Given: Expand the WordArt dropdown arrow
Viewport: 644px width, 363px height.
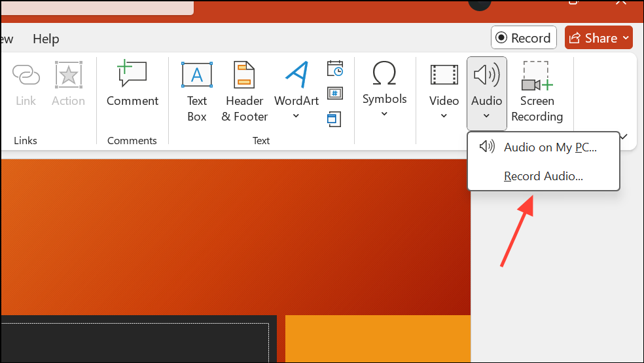Looking at the screenshot, I should tap(296, 116).
